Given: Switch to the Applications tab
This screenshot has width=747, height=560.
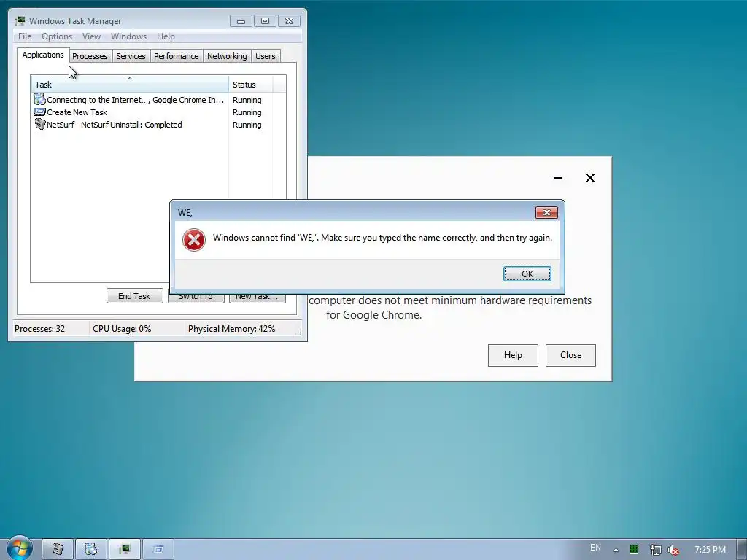Looking at the screenshot, I should click(43, 55).
